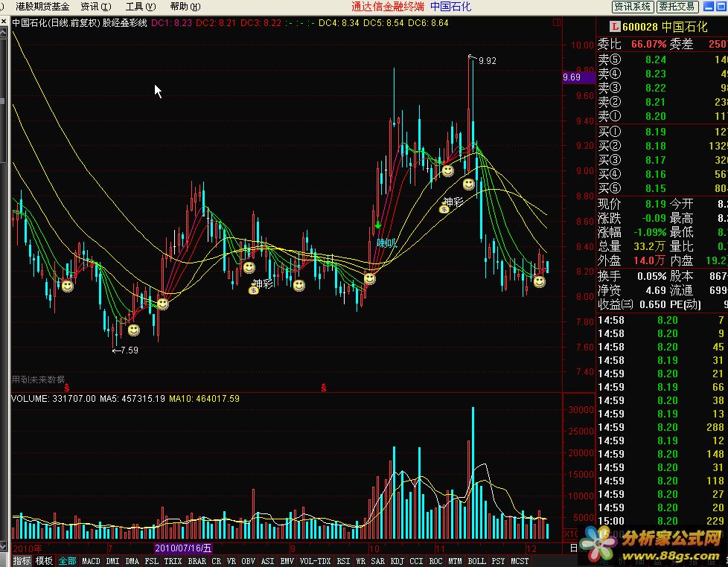This screenshot has width=728, height=567.
Task: Select the BOLL indicator tab
Action: 477,561
